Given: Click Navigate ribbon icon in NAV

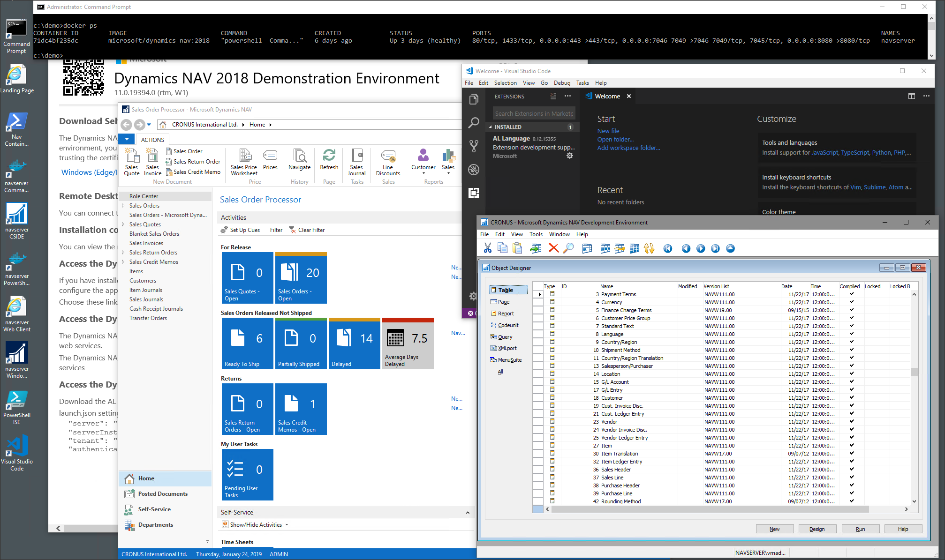Looking at the screenshot, I should 300,159.
